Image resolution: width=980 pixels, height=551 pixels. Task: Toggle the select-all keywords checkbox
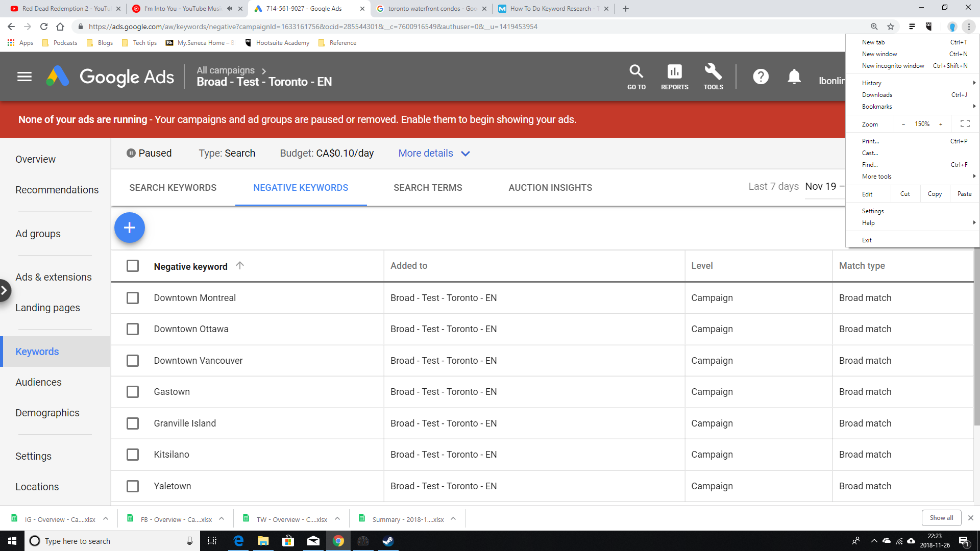click(133, 266)
